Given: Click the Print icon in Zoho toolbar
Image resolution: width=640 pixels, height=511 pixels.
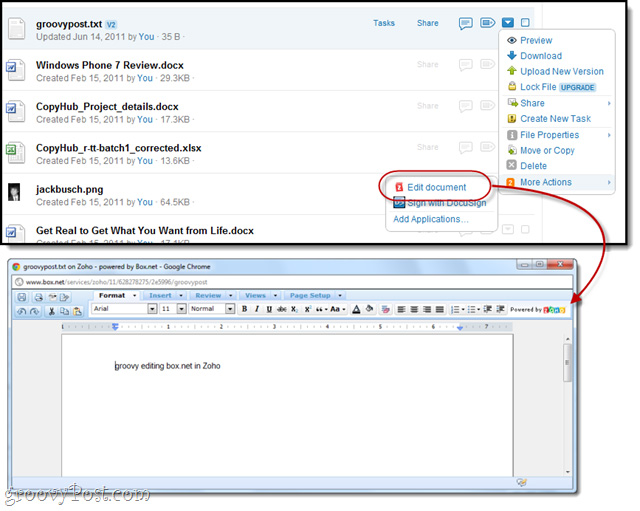Looking at the screenshot, I should (39, 297).
